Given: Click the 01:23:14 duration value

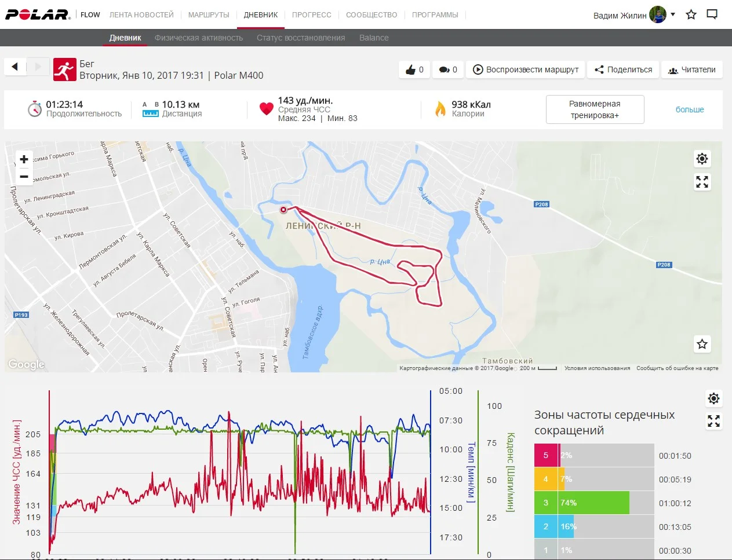Looking at the screenshot, I should pyautogui.click(x=64, y=104).
